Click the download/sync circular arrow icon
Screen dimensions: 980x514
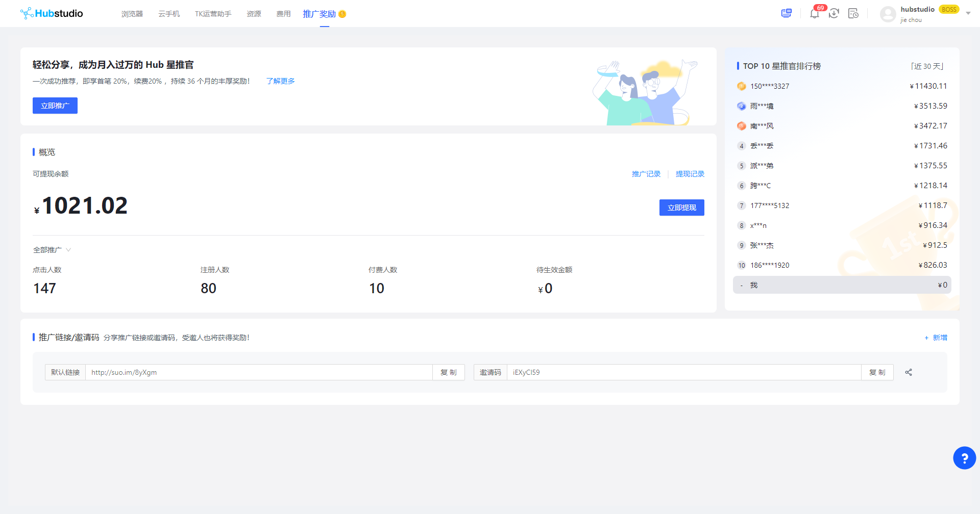tap(834, 13)
